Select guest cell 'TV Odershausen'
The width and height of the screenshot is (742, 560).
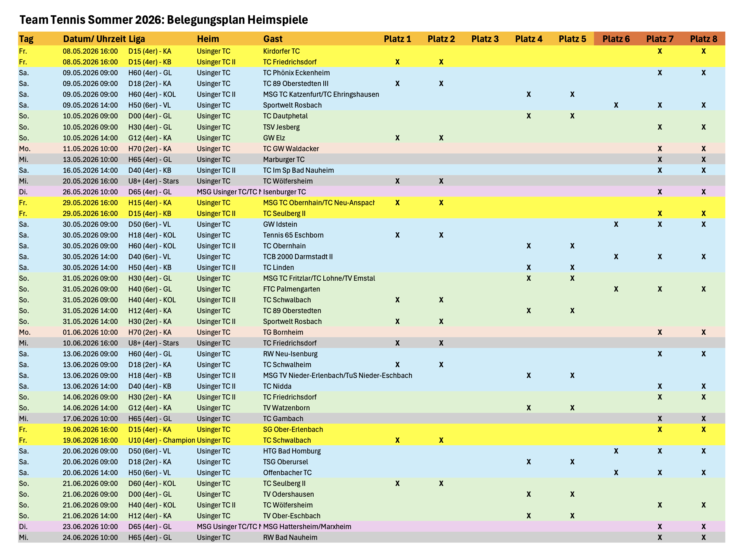pyautogui.click(x=289, y=494)
